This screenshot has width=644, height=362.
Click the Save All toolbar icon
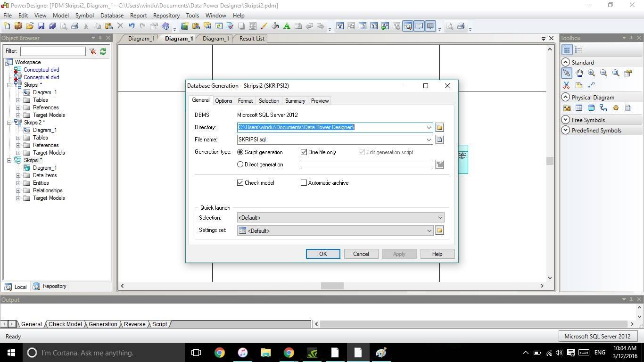point(52,26)
